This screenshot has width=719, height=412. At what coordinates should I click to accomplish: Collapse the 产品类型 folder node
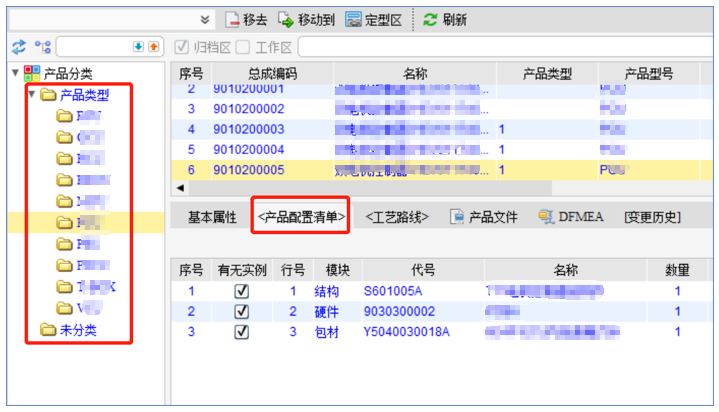(x=31, y=95)
